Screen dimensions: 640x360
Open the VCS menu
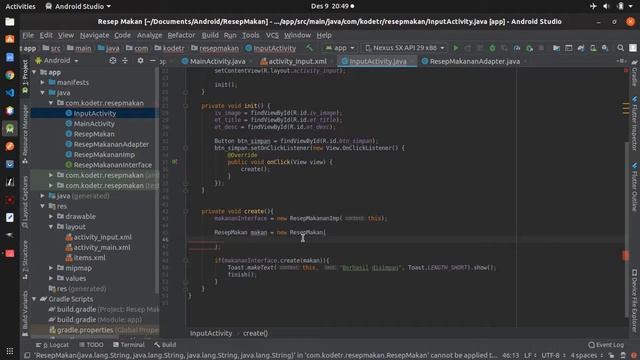click(272, 36)
